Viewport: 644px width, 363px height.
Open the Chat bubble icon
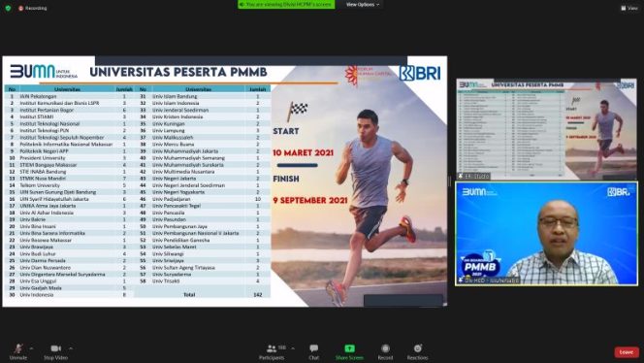[x=314, y=348]
